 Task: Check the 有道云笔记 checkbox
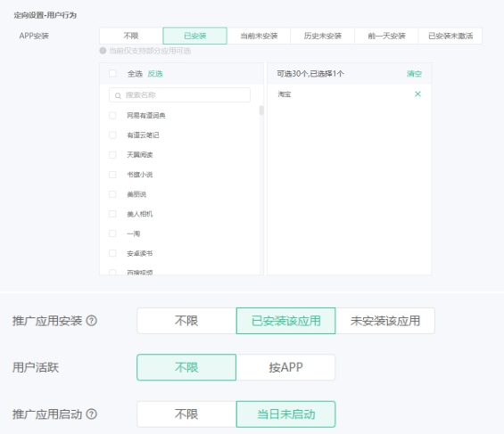[x=112, y=135]
